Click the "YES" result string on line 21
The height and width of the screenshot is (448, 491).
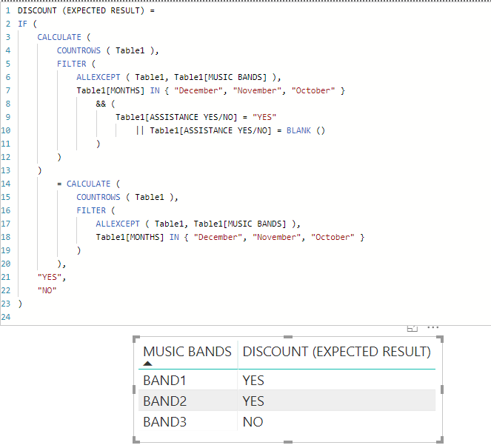pos(50,277)
